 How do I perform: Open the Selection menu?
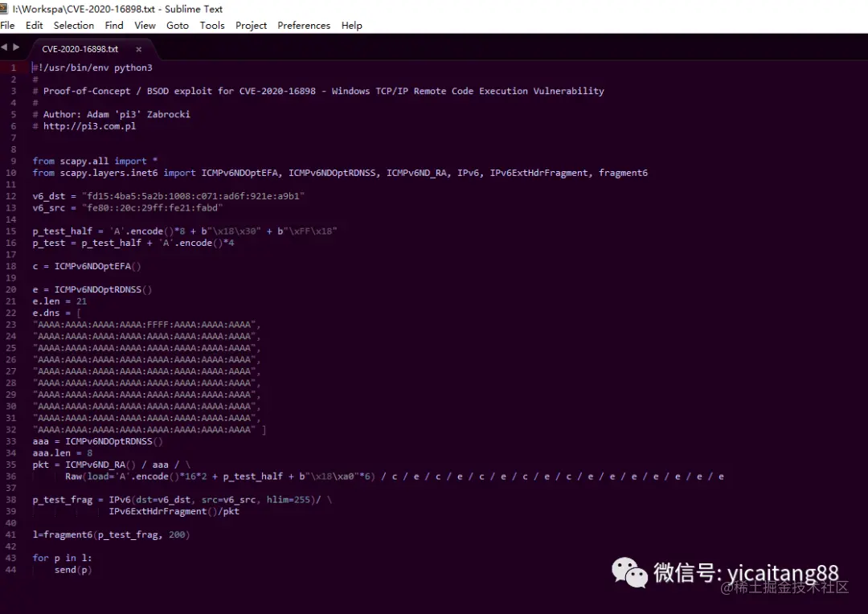pos(74,26)
